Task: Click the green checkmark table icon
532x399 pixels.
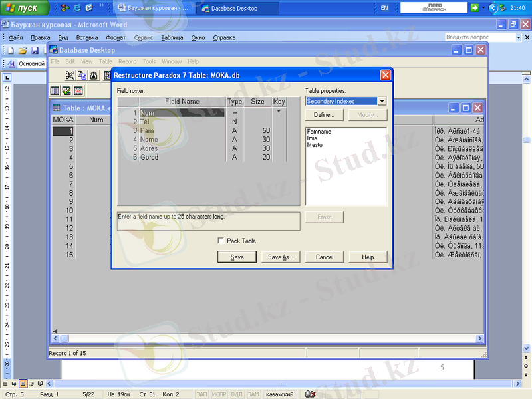Action: click(66, 91)
